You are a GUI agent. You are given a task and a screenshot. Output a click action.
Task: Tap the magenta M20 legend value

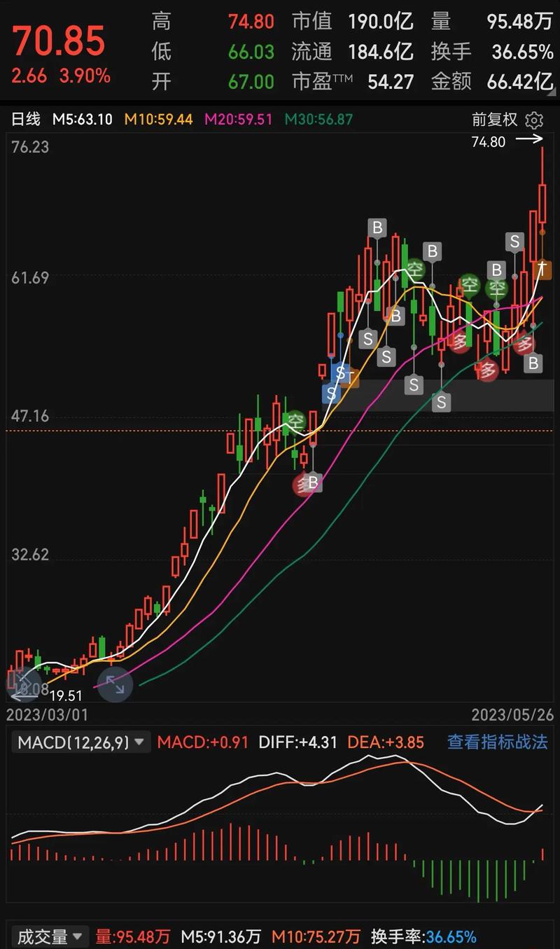(x=238, y=119)
